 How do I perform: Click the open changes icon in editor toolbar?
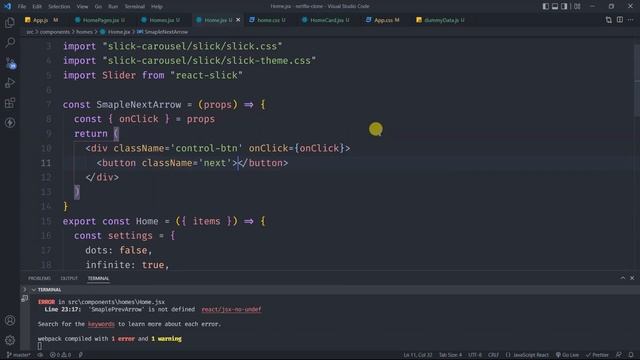click(x=609, y=20)
